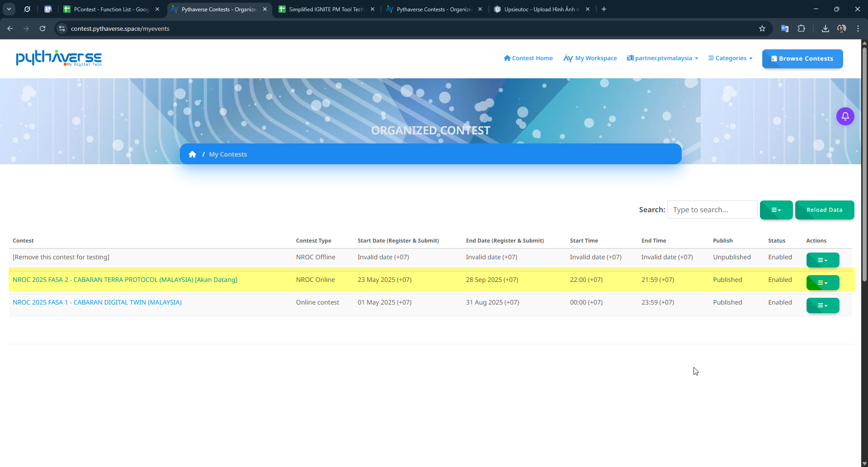Sort by Start Time column header
868x467 pixels.
[x=584, y=241]
